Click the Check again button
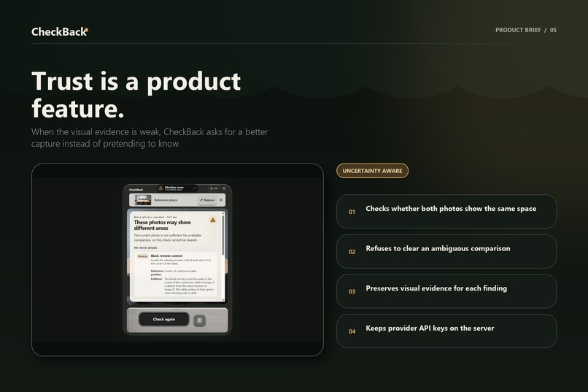This screenshot has height=392, width=588. click(x=164, y=319)
